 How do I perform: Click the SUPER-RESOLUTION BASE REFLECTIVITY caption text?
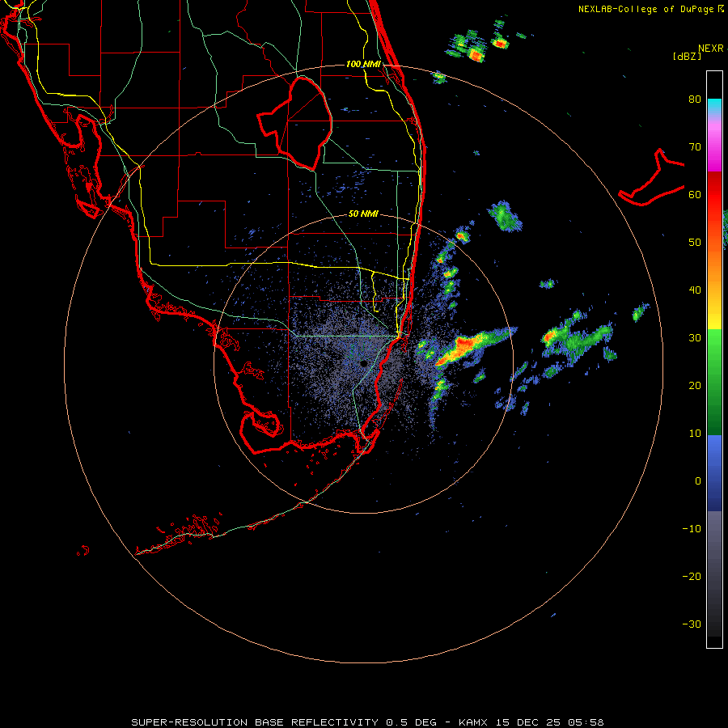[x=255, y=722]
